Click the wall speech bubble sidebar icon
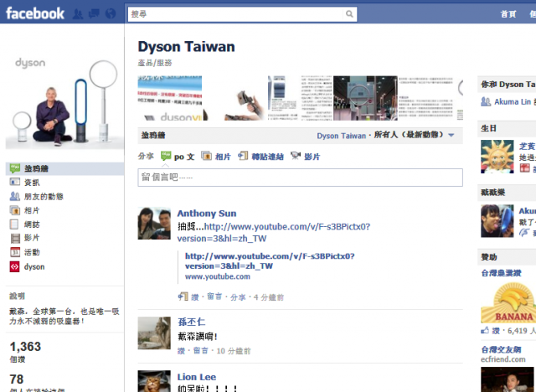 point(15,168)
